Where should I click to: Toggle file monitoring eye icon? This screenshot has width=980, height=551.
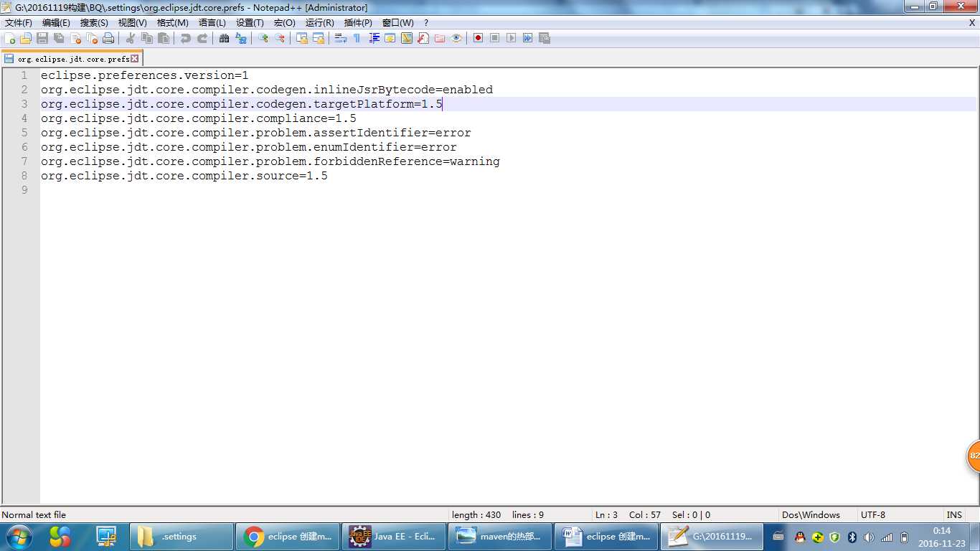pyautogui.click(x=456, y=38)
